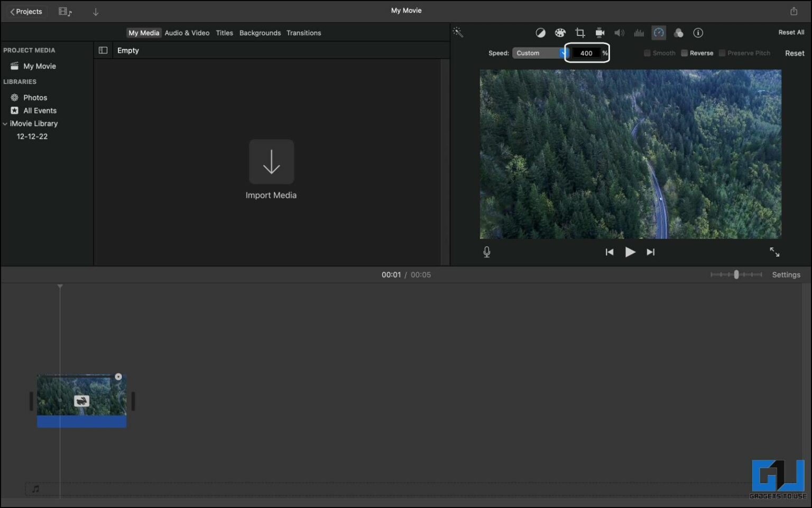Go back to Projects
Viewport: 812px width, 508px height.
coord(25,11)
